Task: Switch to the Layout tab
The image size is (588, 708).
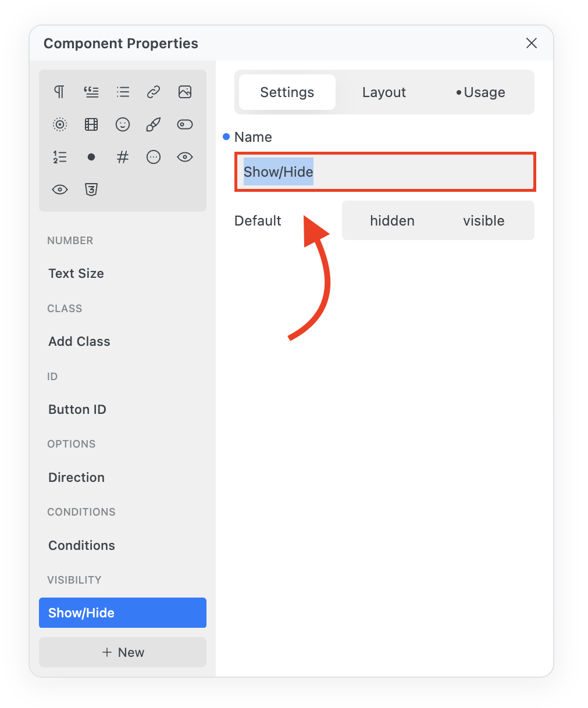Action: click(384, 92)
